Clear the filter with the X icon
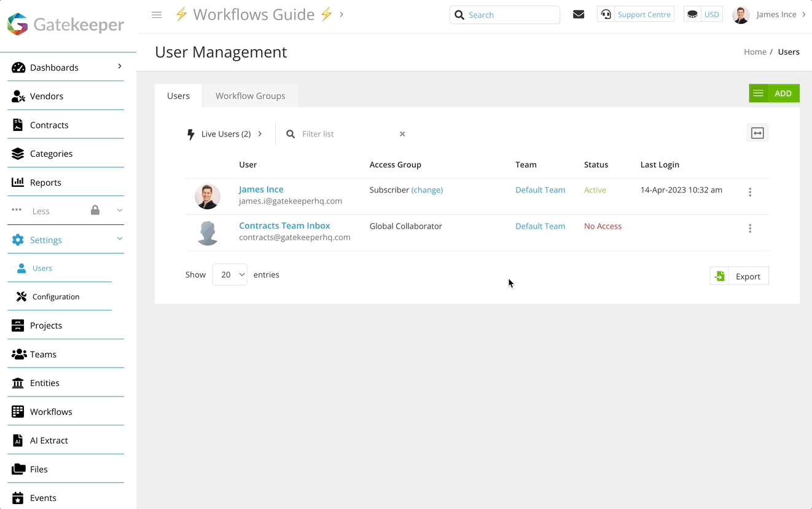 click(x=402, y=134)
